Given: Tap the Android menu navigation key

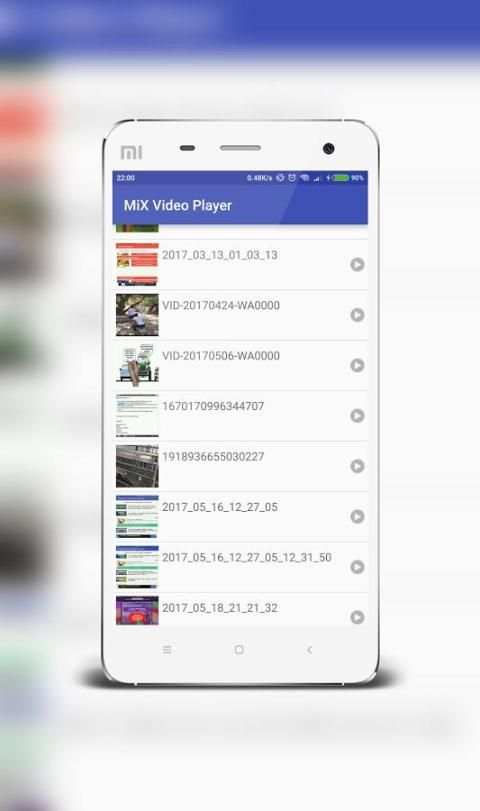Looking at the screenshot, I should click(167, 650).
